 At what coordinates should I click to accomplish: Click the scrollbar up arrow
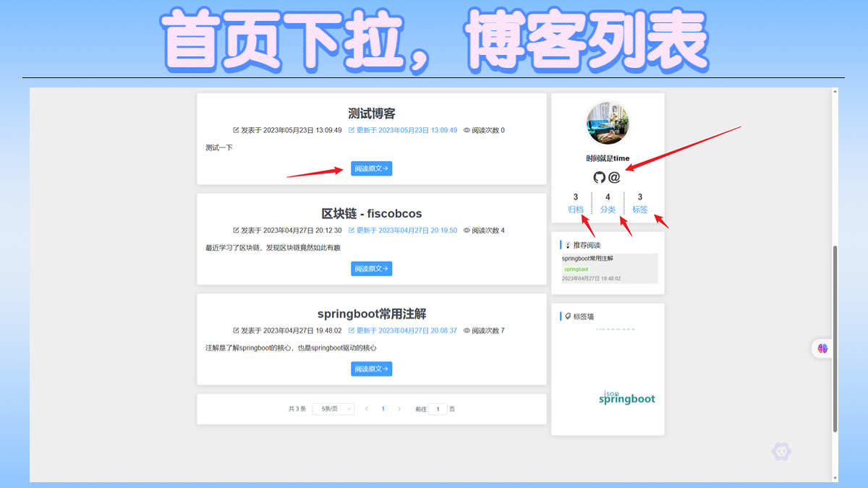tap(835, 92)
